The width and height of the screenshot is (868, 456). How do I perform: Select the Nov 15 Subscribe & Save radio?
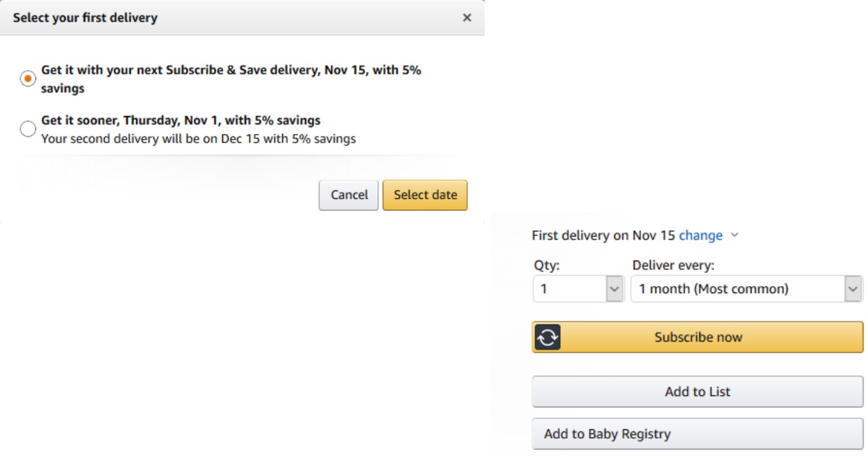coord(27,79)
